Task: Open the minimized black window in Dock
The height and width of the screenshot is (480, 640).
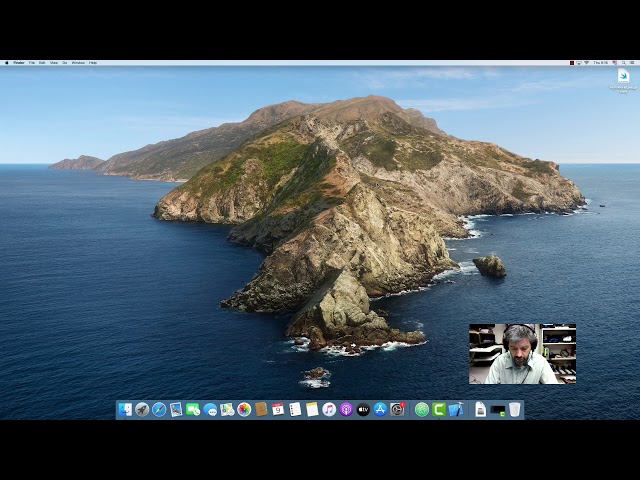Action: tap(498, 411)
